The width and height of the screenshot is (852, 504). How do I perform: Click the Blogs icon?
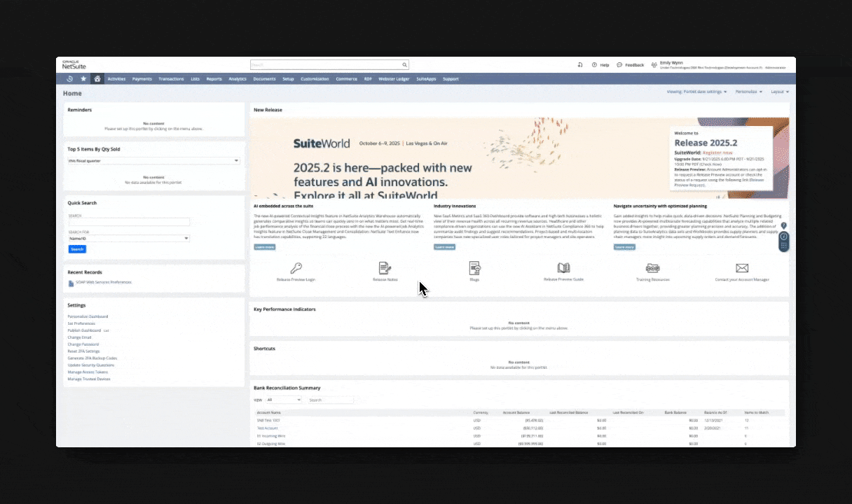click(x=474, y=268)
